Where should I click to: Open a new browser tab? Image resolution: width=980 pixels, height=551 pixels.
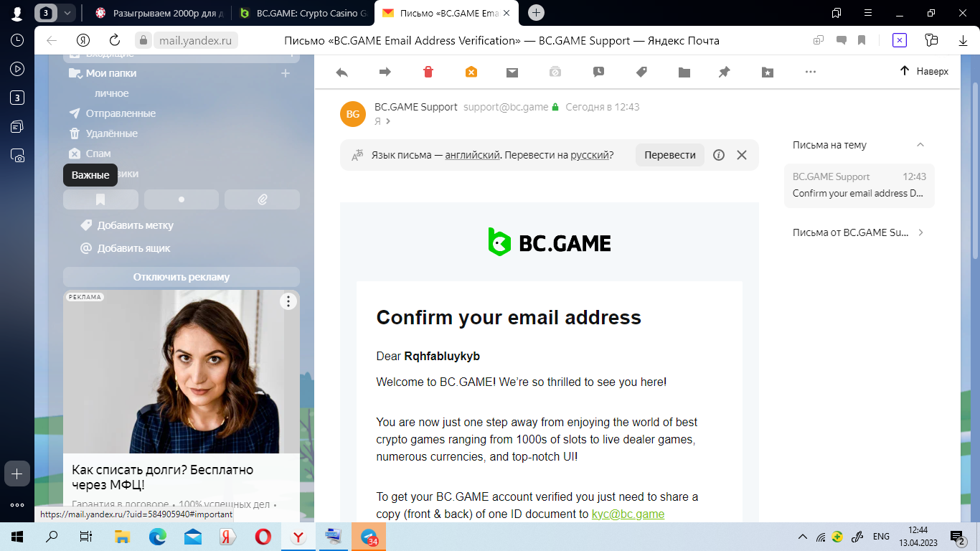[x=536, y=13]
